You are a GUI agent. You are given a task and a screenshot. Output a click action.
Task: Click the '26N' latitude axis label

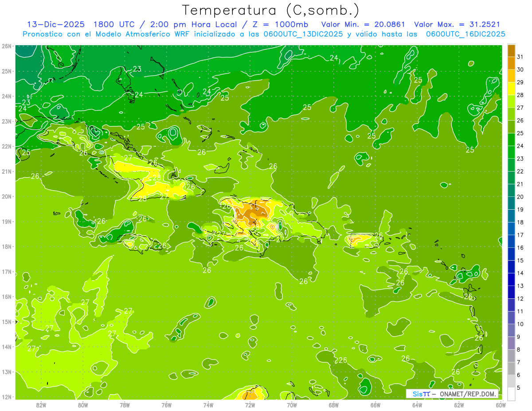tap(6, 46)
